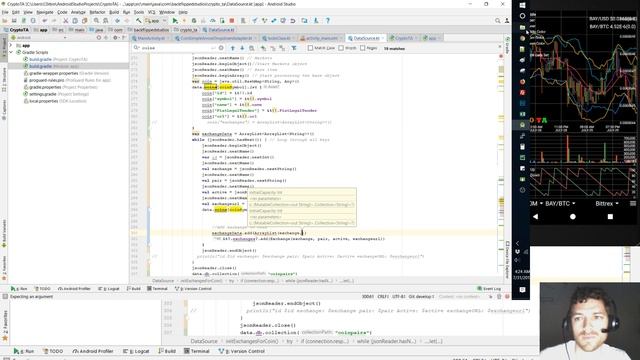Image resolution: width=640 pixels, height=360 pixels.
Task: Click the Navigate Back arrow icon
Action: pos(118,20)
